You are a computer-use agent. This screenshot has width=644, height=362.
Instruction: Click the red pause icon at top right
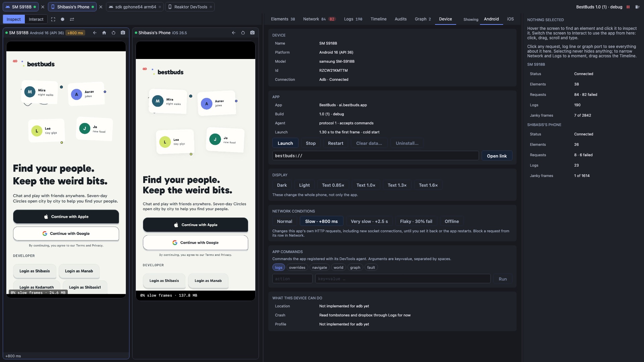click(628, 7)
